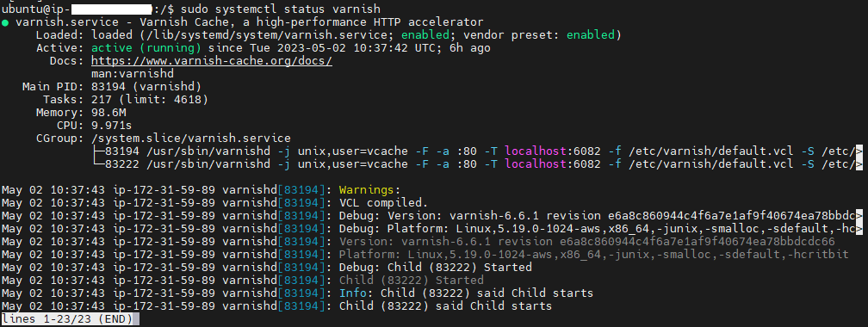
Task: Click the Main PID 83194 value
Action: [146, 87]
